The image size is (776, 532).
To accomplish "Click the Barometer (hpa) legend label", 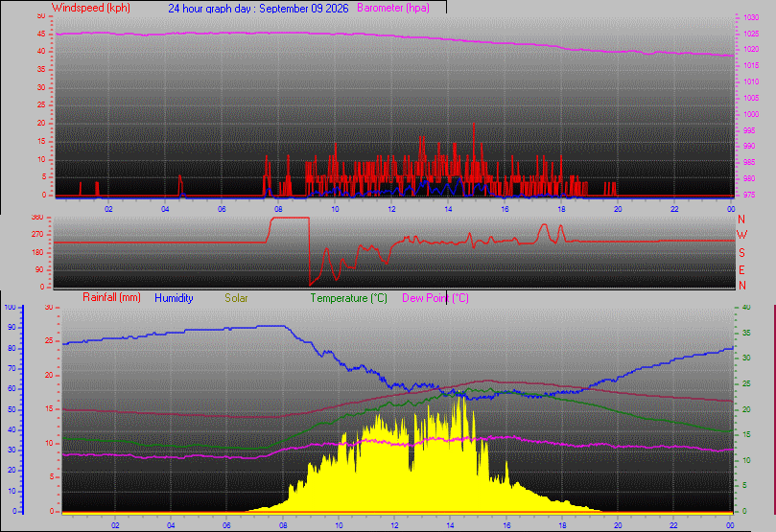I will [393, 8].
